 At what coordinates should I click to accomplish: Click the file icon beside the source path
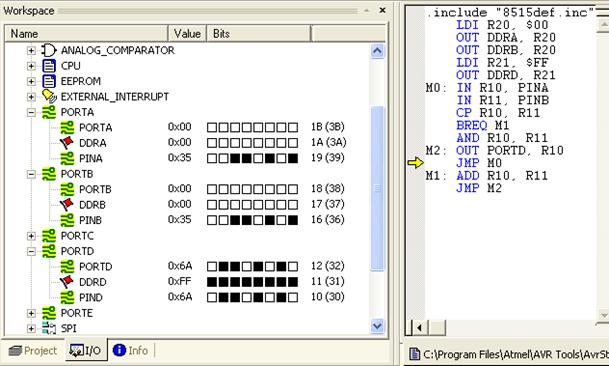tap(415, 354)
